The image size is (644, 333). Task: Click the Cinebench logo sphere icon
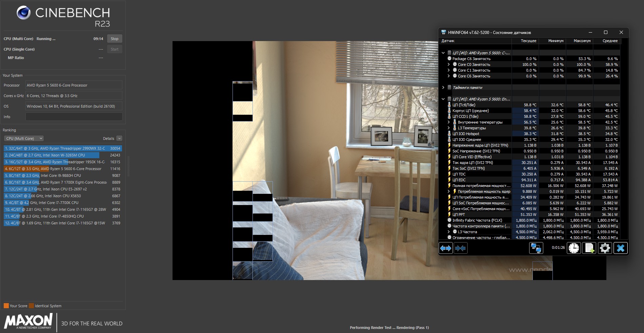pyautogui.click(x=24, y=13)
